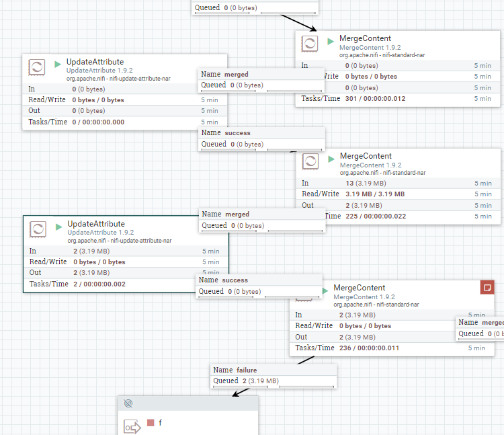Click the output port icon left of f

pos(132,426)
